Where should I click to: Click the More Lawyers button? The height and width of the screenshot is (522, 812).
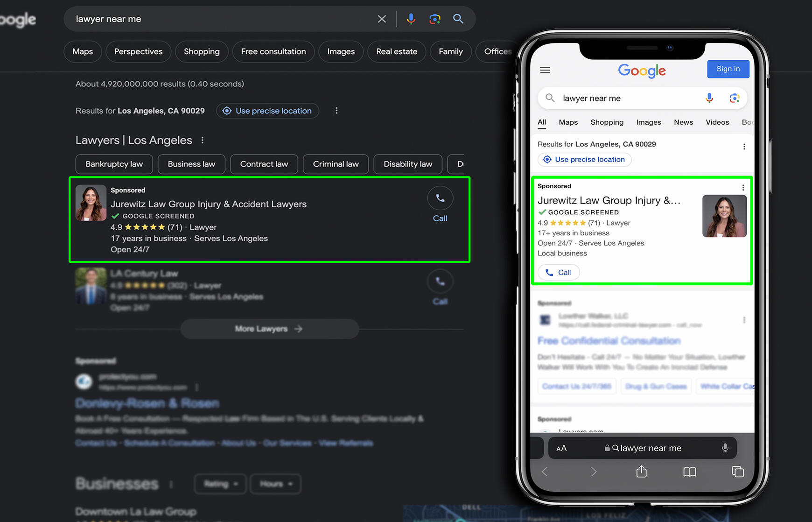pyautogui.click(x=270, y=329)
